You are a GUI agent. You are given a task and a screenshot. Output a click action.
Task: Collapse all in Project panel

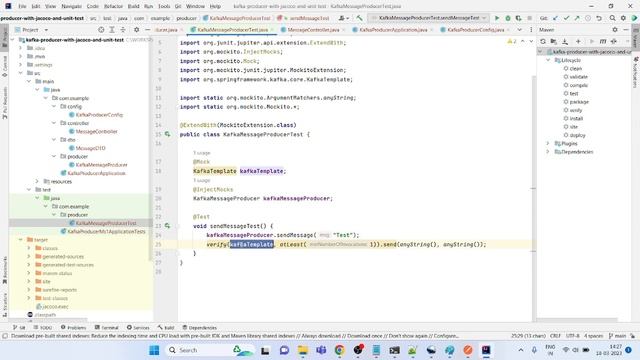(x=123, y=30)
